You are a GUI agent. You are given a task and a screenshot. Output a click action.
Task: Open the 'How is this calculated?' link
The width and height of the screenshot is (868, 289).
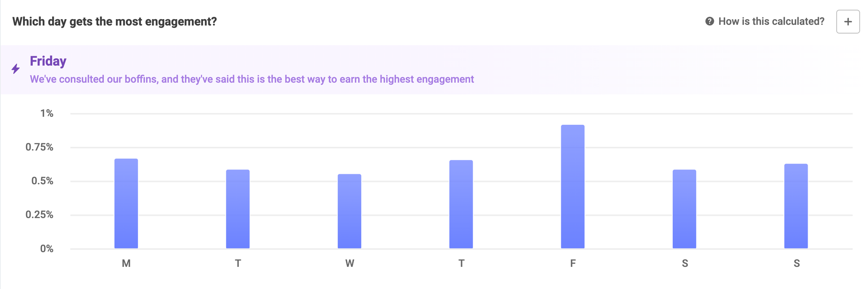click(x=771, y=21)
